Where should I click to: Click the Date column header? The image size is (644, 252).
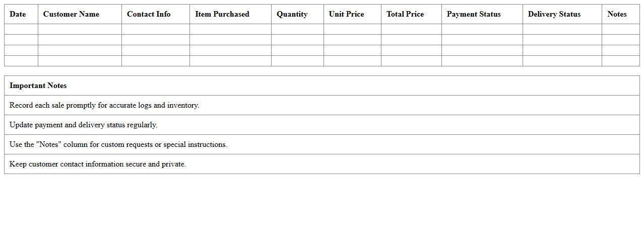[x=18, y=14]
